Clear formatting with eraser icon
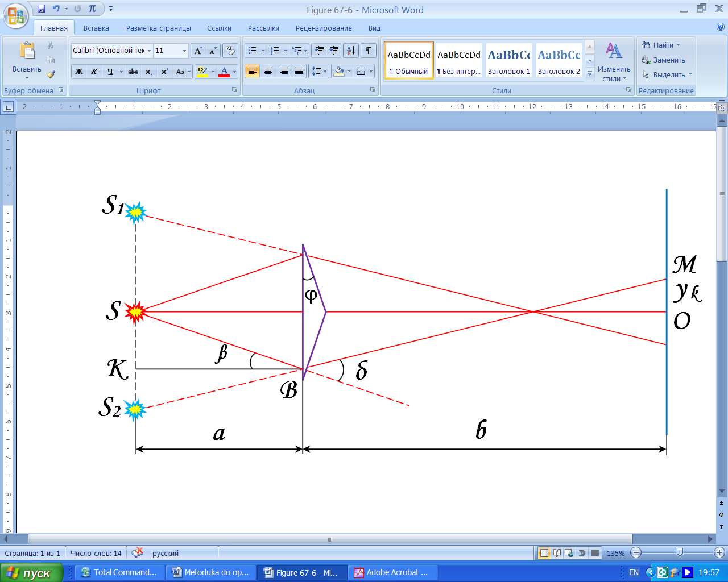This screenshot has height=582, width=728. coord(230,51)
